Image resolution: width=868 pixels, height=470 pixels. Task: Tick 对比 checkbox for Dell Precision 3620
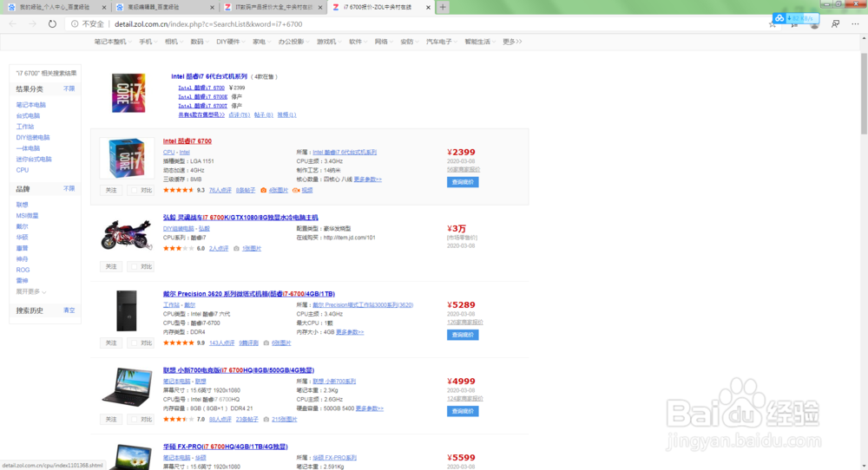pos(134,343)
